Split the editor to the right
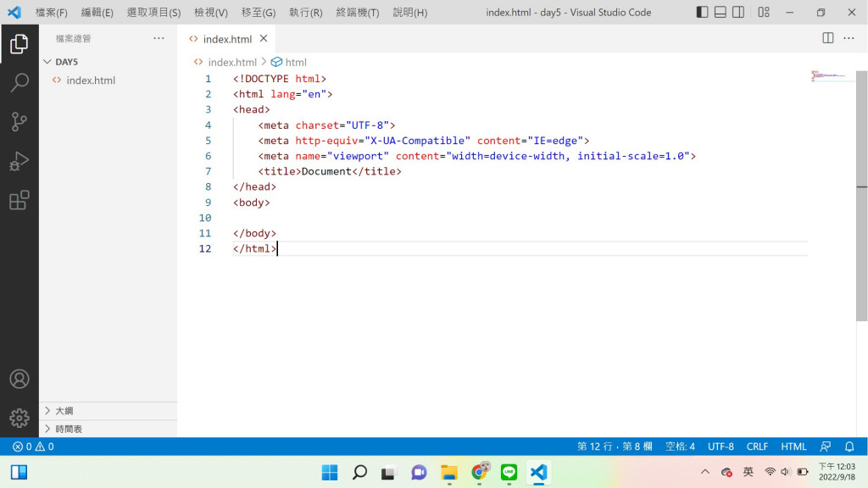Image resolution: width=868 pixels, height=488 pixels. coord(827,38)
